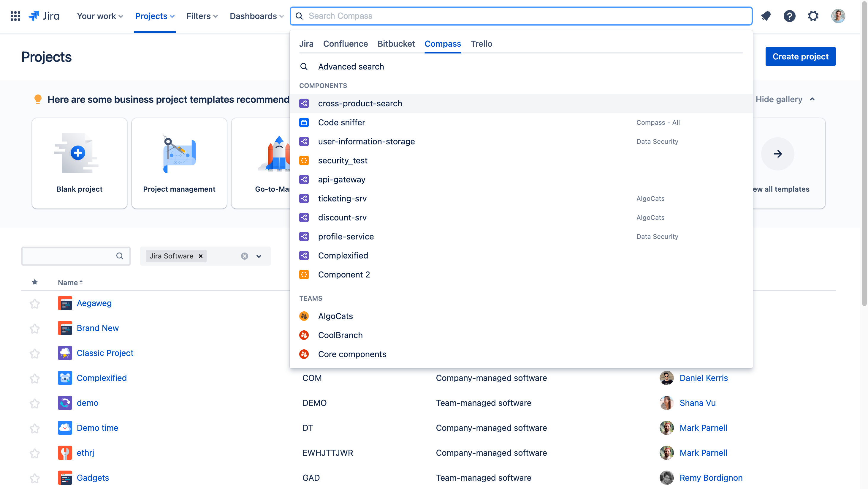Star the demo project
The height and width of the screenshot is (489, 868).
pos(35,403)
